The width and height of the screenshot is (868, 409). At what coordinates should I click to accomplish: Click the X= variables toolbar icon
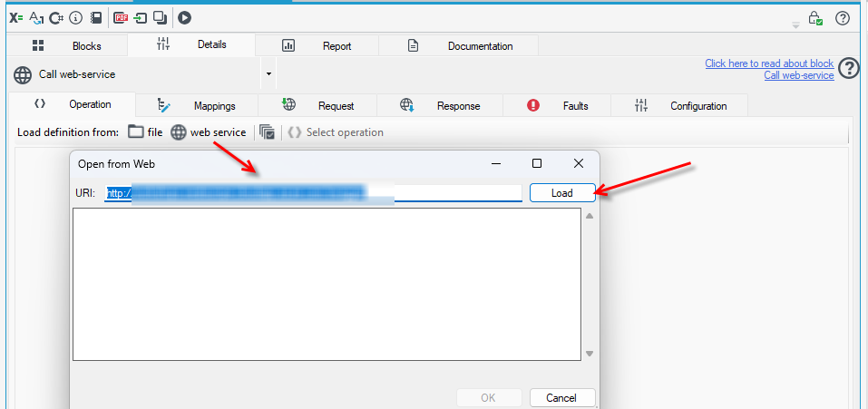16,18
